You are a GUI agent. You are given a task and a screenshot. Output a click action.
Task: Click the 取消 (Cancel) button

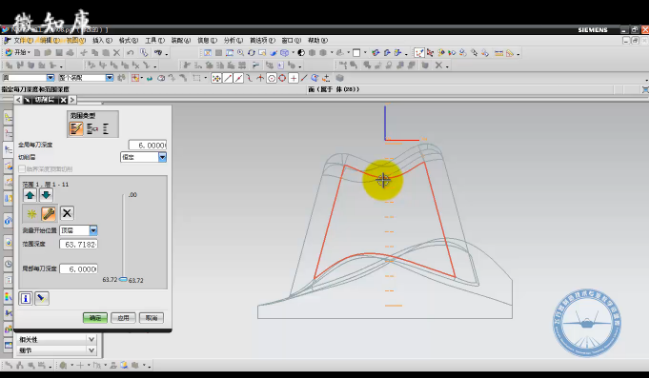[x=151, y=318]
